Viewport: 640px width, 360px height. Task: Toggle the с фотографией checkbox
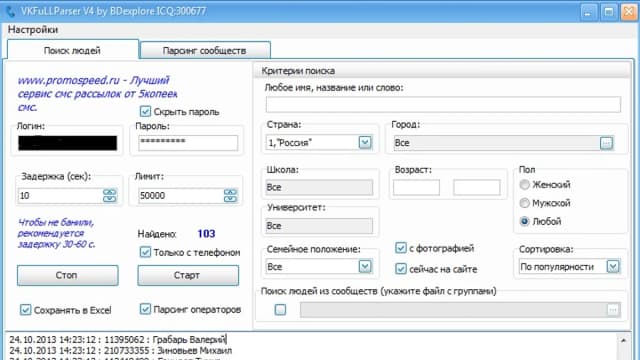[x=401, y=248]
